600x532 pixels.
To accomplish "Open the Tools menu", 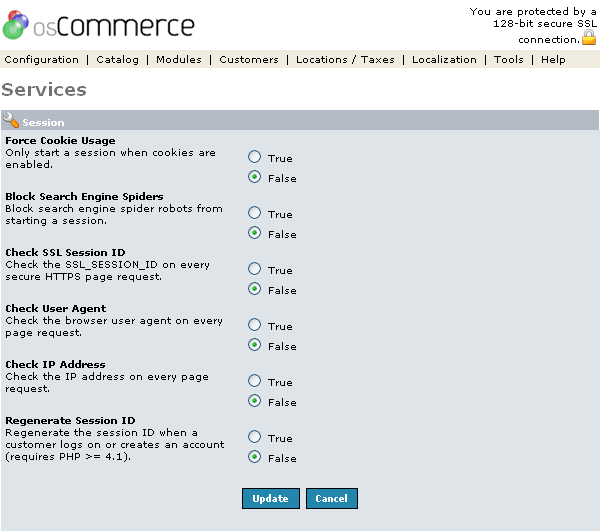I will (x=509, y=60).
